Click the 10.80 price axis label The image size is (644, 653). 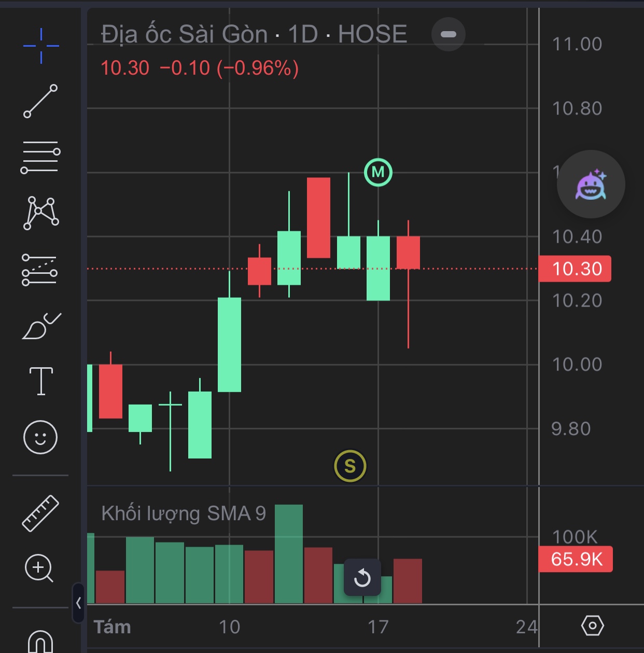pyautogui.click(x=577, y=108)
